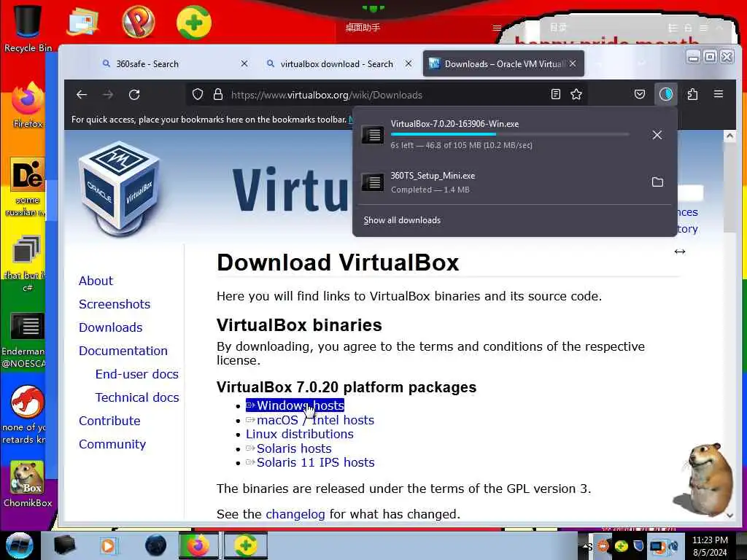Screen dimensions: 747x560
Task: Open the red P desktop icon
Action: pyautogui.click(x=138, y=22)
